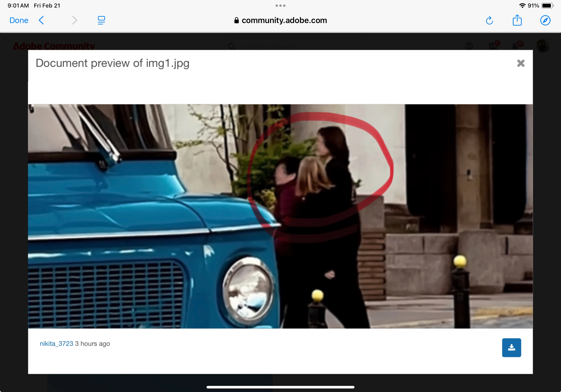Close the document preview dialog
561x392 pixels.
coord(521,63)
